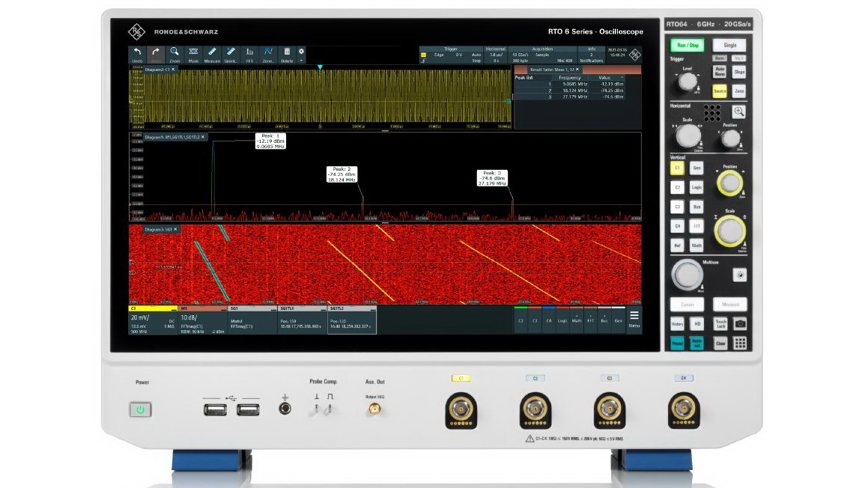
Task: Select the Zoom magnifier tool
Action: coord(174,54)
